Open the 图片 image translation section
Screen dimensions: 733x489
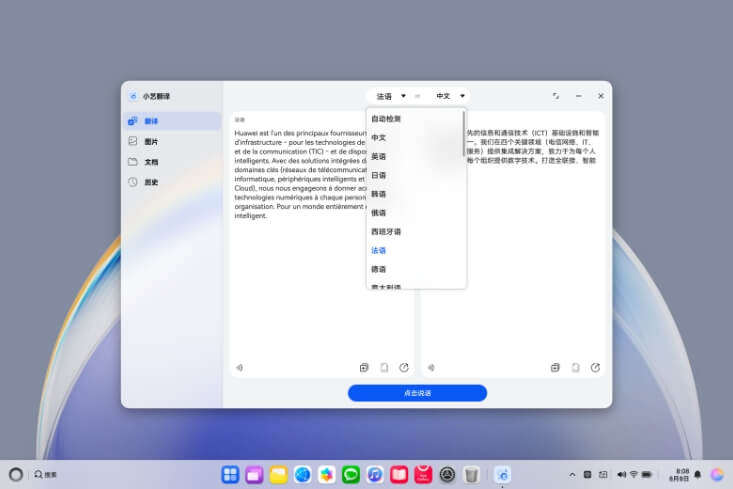click(x=172, y=141)
